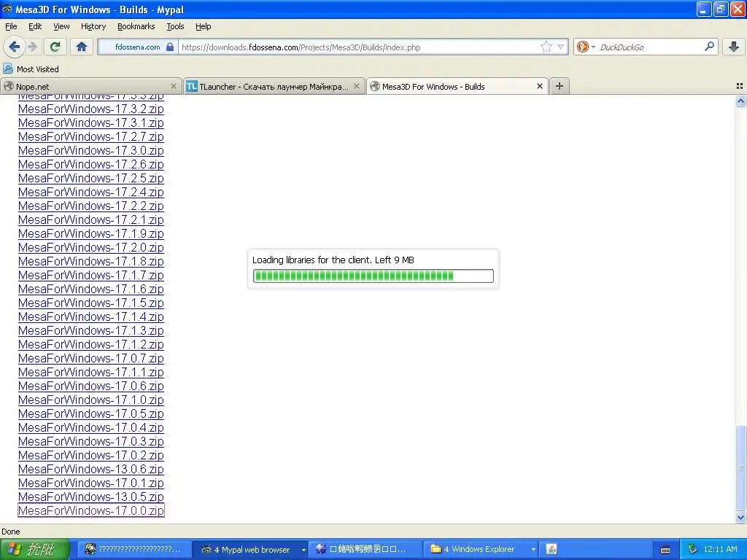Screen dimensions: 747x560
Task: Click the loading libraries progress bar
Action: (x=373, y=276)
